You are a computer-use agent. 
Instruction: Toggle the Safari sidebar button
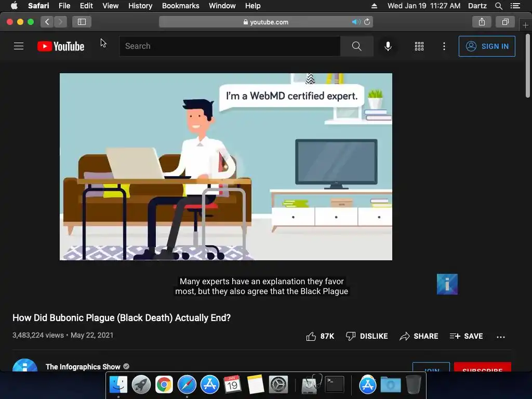point(82,22)
